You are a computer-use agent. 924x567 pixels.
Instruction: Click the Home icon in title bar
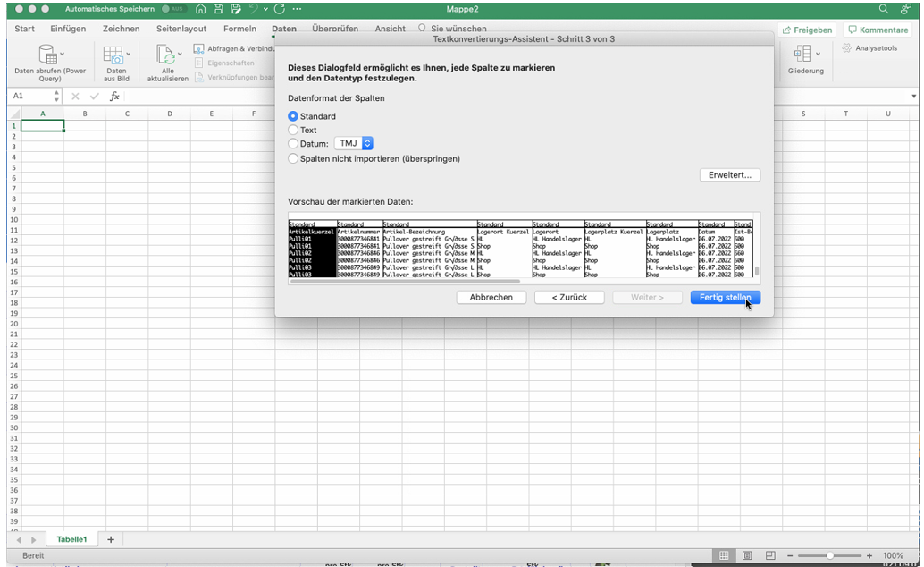point(200,9)
